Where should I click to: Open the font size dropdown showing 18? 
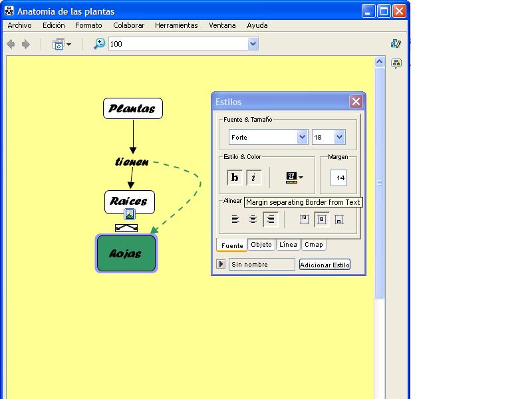pyautogui.click(x=339, y=137)
